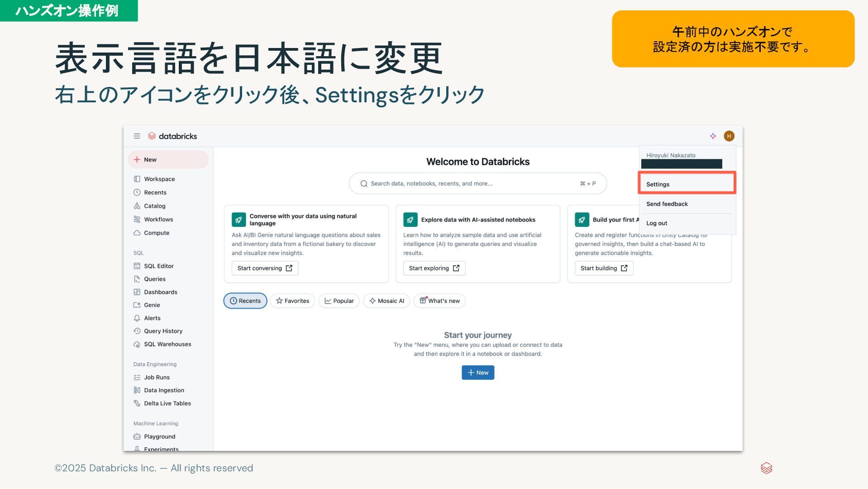Image resolution: width=868 pixels, height=489 pixels.
Task: Click the search magnifier icon
Action: click(363, 184)
